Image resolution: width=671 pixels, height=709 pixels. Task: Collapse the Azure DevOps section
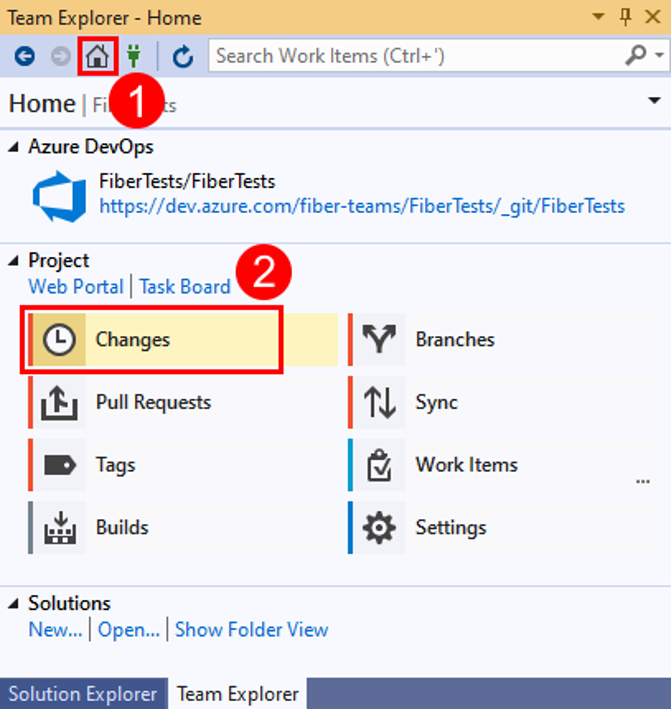[x=14, y=147]
